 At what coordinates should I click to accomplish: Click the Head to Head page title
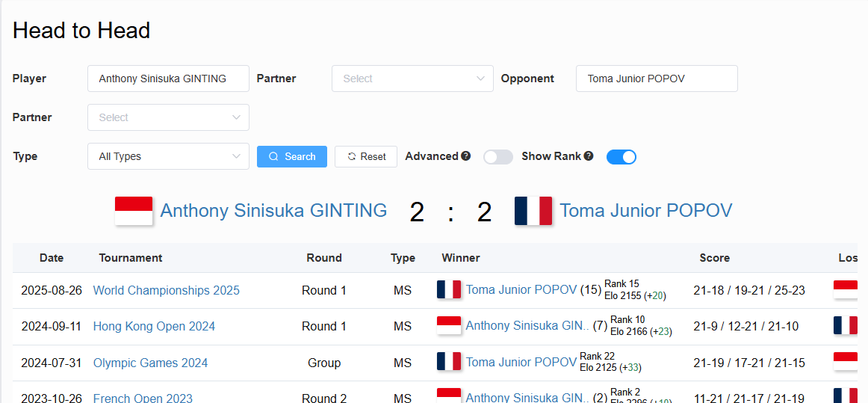click(81, 31)
